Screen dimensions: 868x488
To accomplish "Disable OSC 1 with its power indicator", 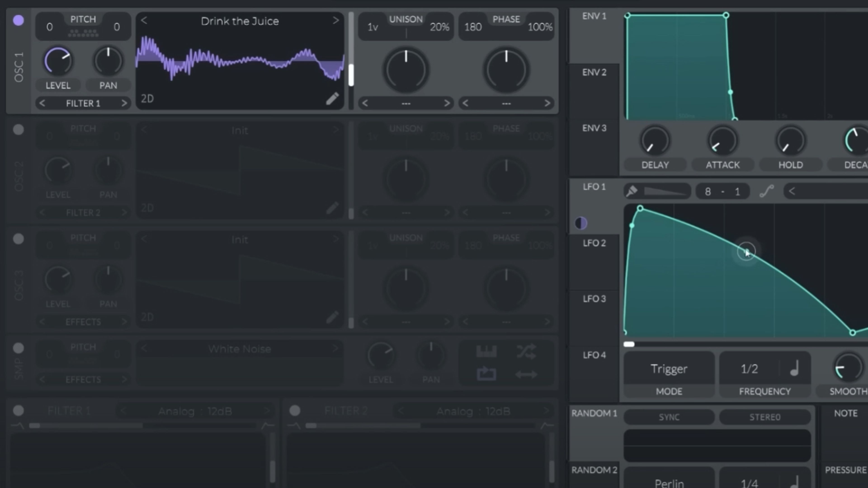I will [19, 20].
